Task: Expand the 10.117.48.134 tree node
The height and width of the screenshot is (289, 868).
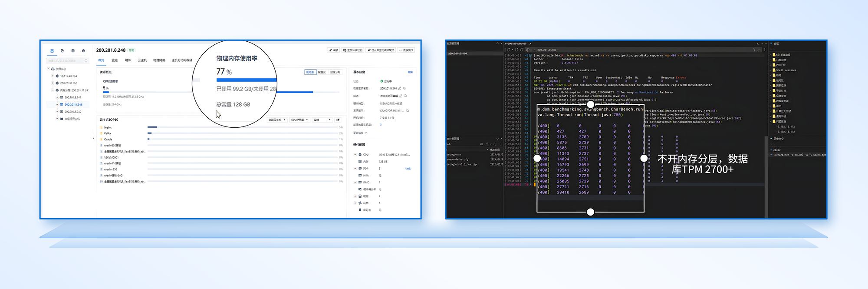Action: [53, 76]
